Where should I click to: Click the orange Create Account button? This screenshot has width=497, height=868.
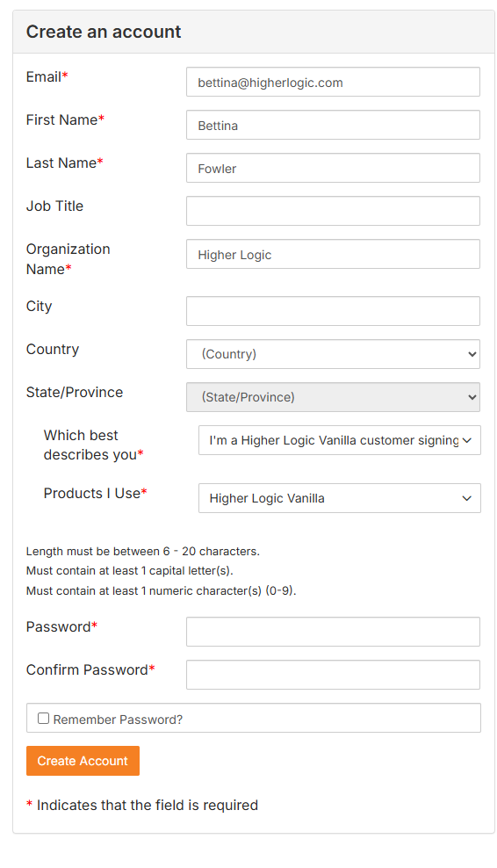(83, 761)
